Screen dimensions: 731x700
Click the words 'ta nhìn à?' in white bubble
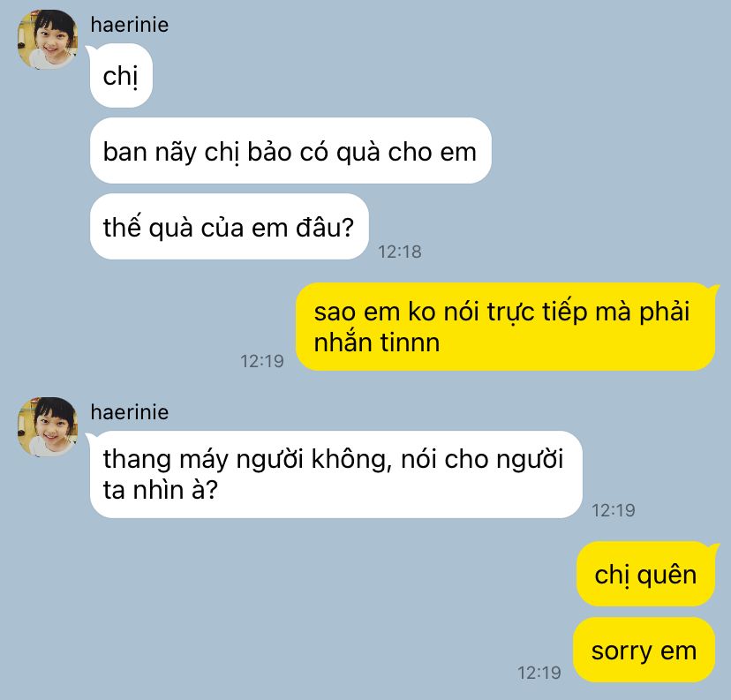click(x=161, y=490)
